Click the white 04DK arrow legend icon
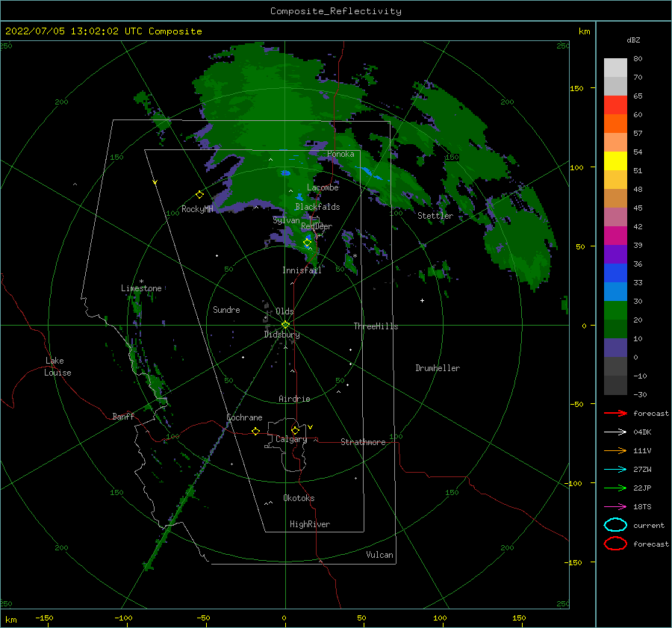The image size is (672, 628). click(x=615, y=432)
